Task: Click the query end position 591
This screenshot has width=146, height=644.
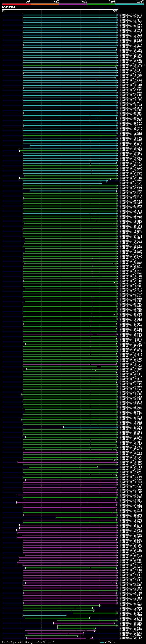Action: pos(115,11)
